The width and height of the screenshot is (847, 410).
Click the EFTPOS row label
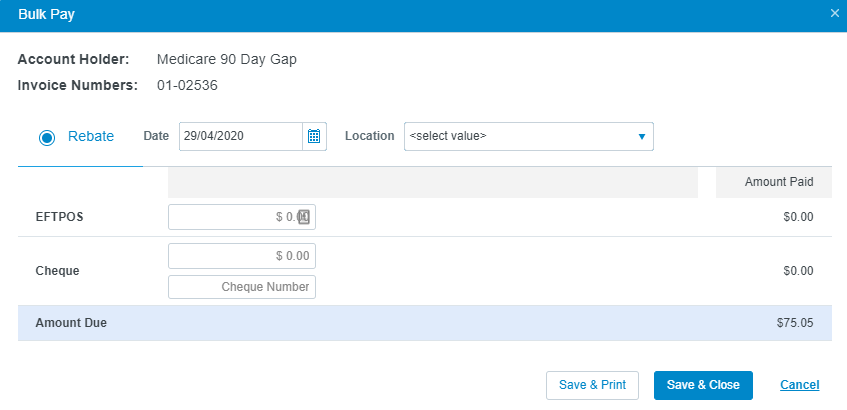59,217
